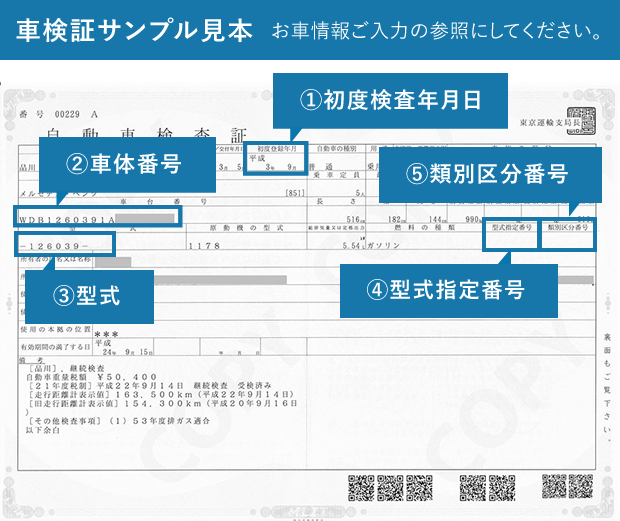This screenshot has width=620, height=521.
Task: Select the model code -126039-
Action: [54, 246]
